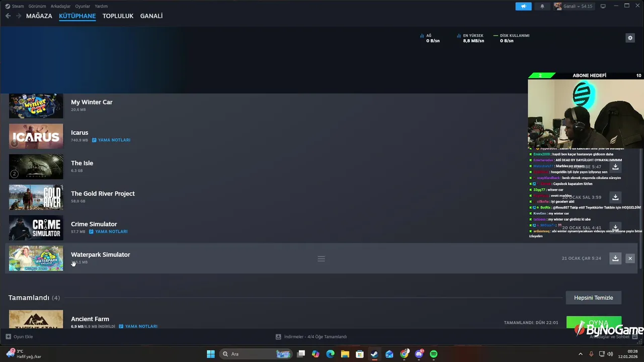Viewport: 644px width, 362px height.
Task: Click the OYNA button for Ancient Farm
Action: tap(594, 322)
